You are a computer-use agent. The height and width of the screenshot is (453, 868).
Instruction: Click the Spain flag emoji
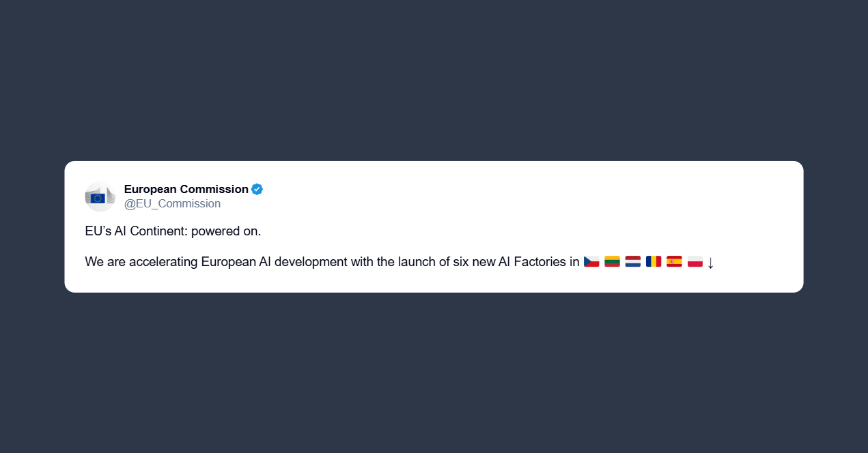674,261
